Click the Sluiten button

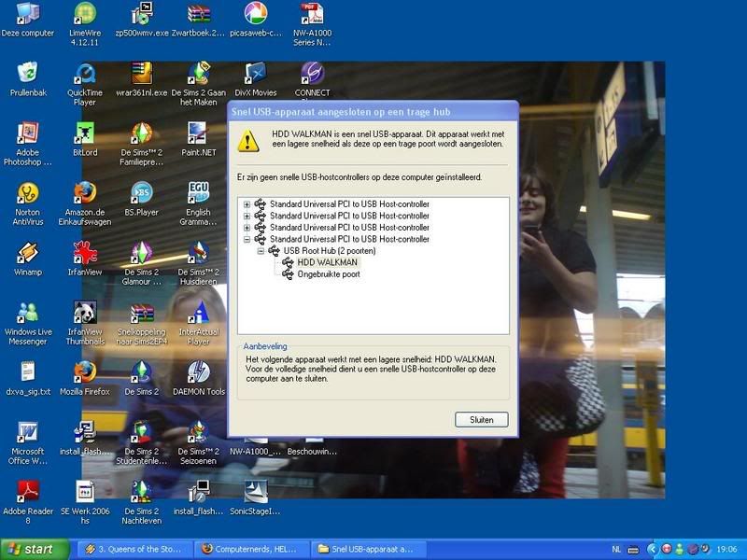pos(482,419)
